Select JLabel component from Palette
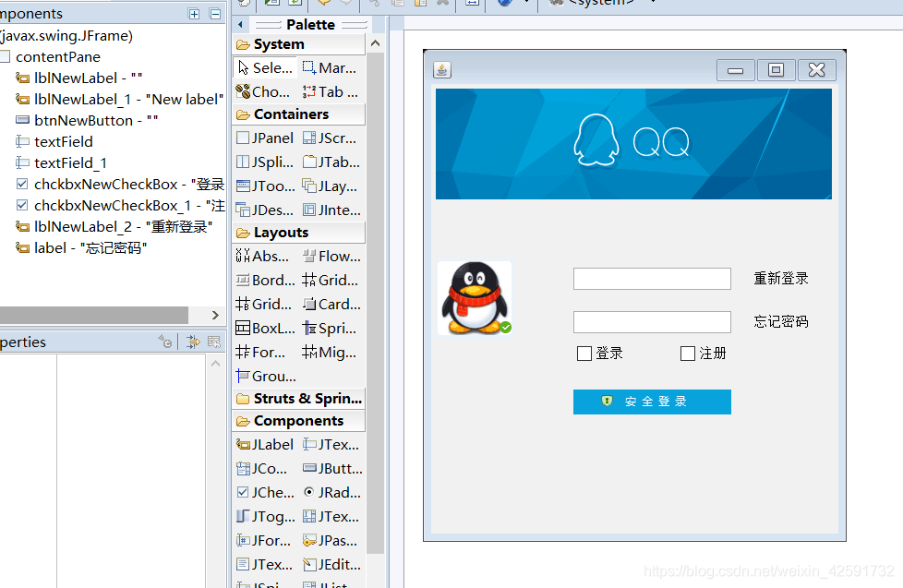The image size is (903, 588). 265,445
